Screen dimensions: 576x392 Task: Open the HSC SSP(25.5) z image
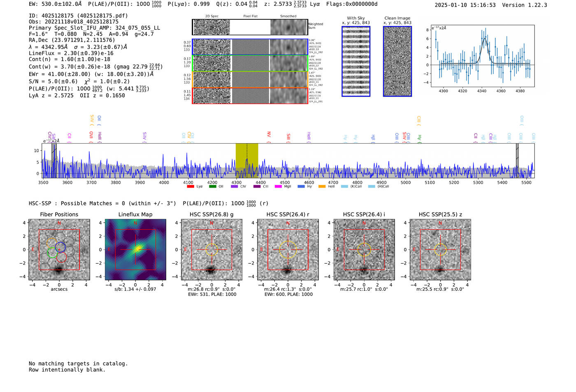click(440, 250)
